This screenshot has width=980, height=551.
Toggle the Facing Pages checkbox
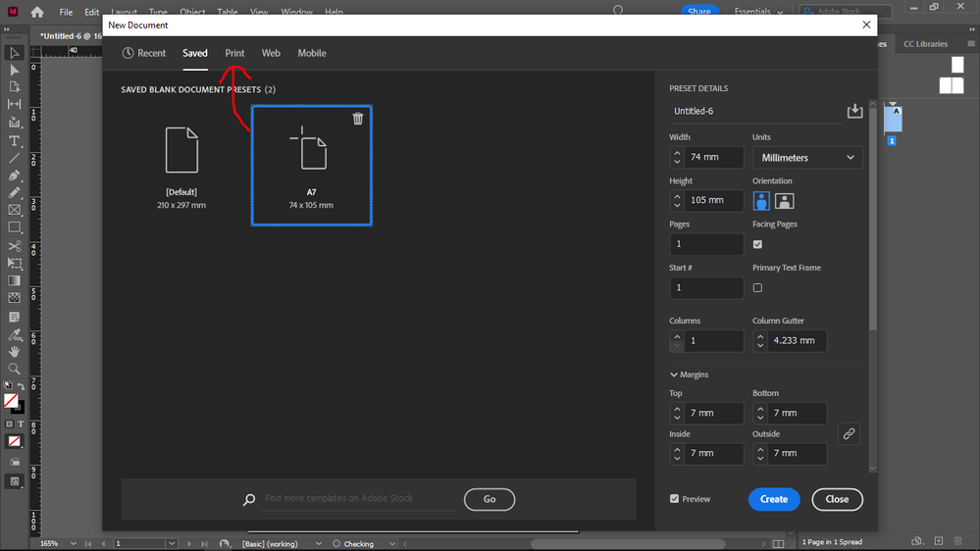(757, 244)
